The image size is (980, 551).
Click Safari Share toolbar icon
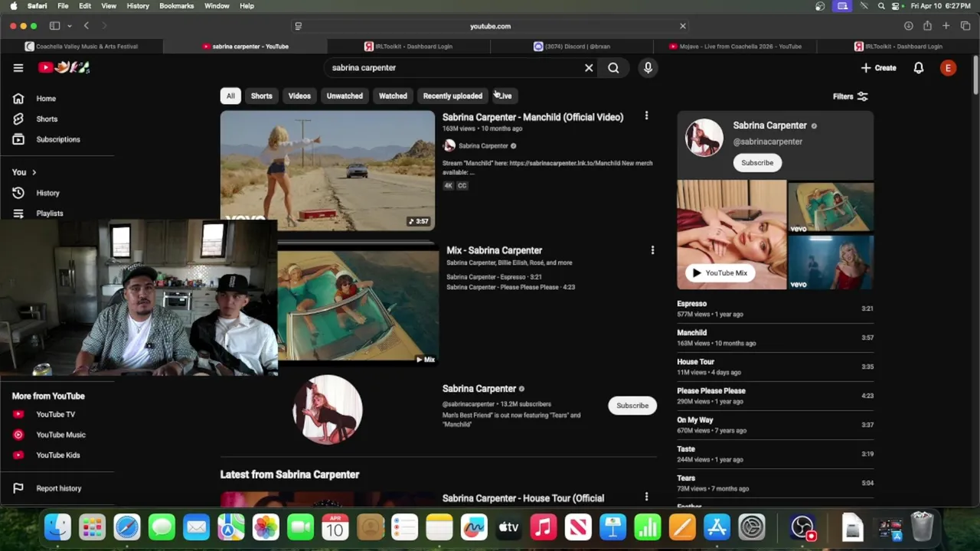coord(927,26)
